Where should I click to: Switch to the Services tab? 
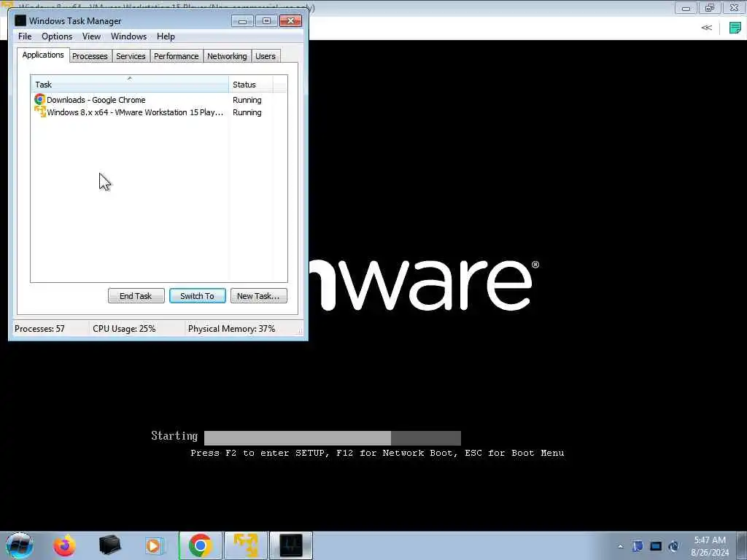(131, 56)
